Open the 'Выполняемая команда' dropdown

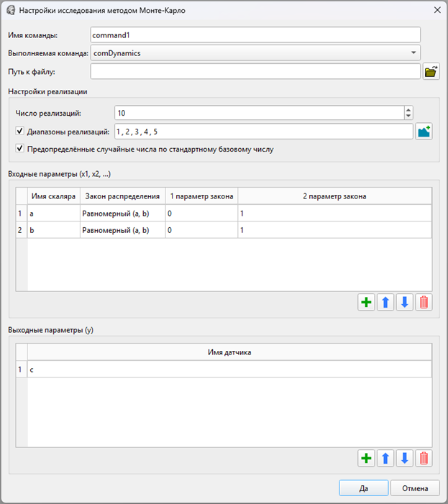pyautogui.click(x=413, y=52)
